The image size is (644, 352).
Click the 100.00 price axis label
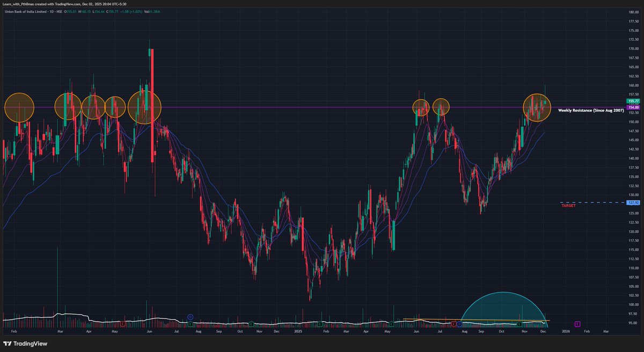(x=634, y=305)
